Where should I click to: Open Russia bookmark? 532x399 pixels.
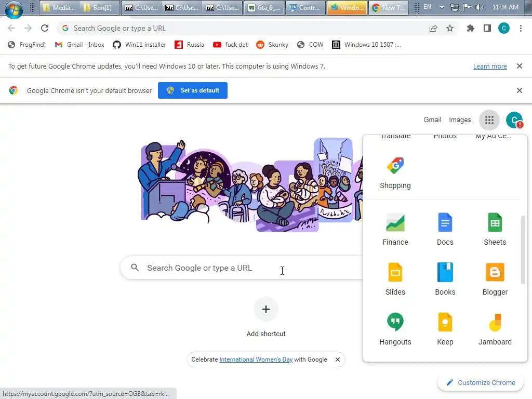point(189,45)
